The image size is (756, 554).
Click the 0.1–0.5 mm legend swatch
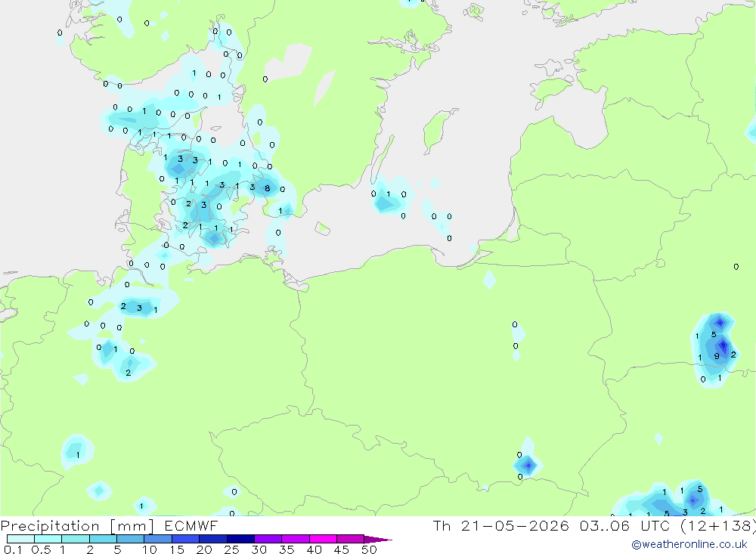[20, 539]
